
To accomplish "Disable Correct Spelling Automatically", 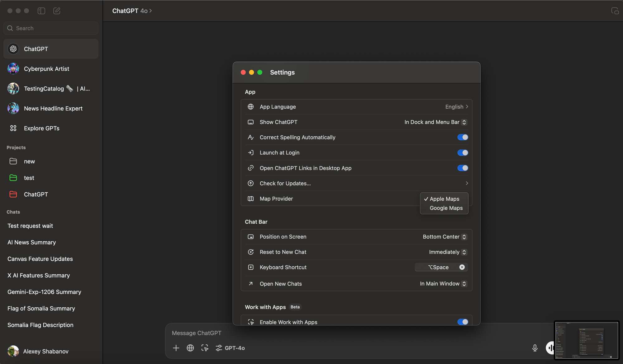I will [463, 137].
